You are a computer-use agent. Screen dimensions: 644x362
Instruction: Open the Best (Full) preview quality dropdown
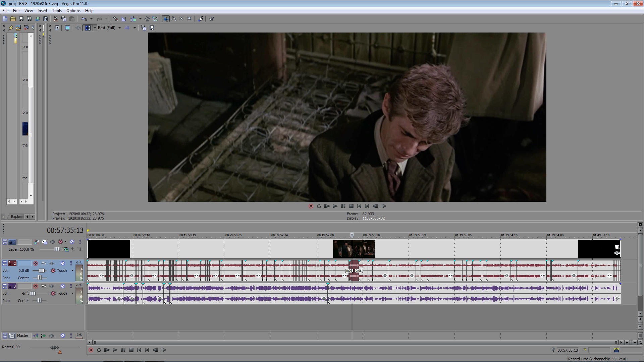119,28
